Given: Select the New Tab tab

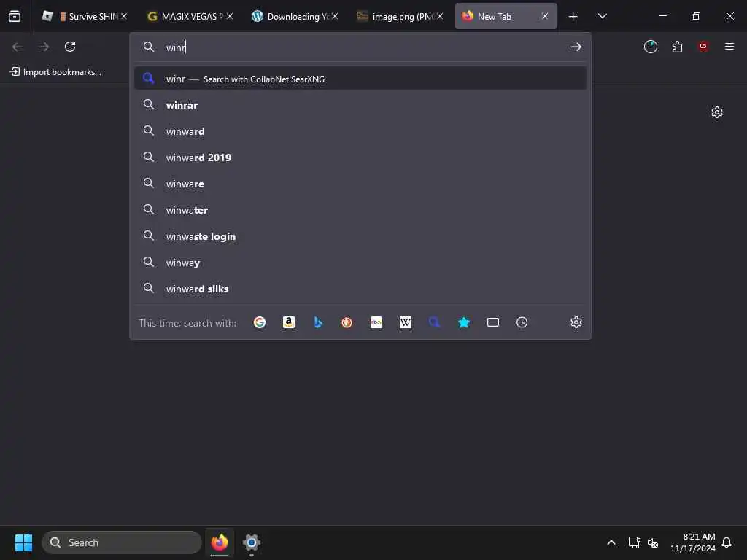Looking at the screenshot, I should [506, 16].
